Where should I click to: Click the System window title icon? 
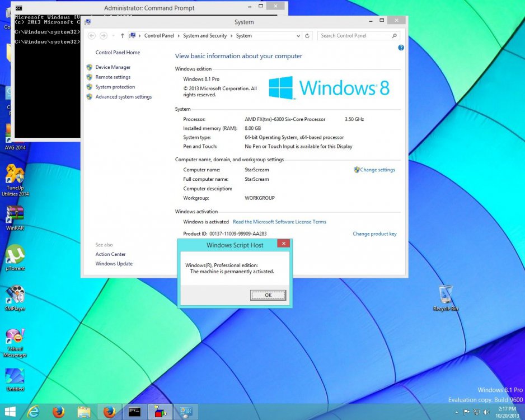tap(88, 22)
